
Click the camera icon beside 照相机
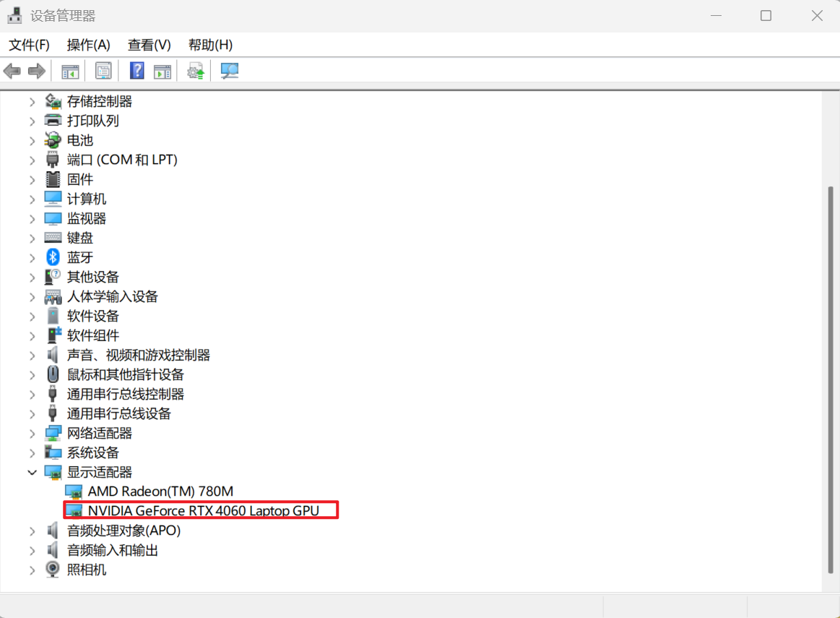click(x=53, y=570)
